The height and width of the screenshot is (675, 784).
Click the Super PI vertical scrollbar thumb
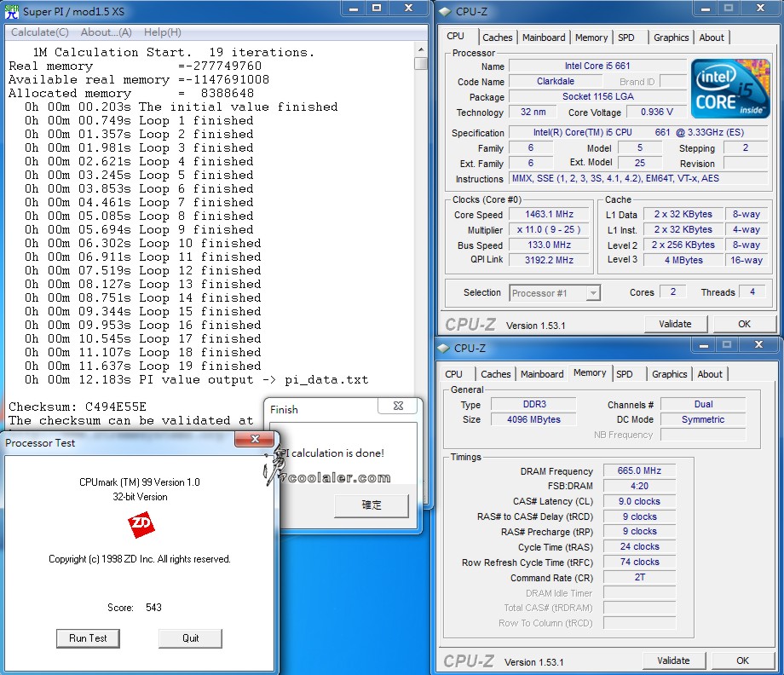coord(421,64)
